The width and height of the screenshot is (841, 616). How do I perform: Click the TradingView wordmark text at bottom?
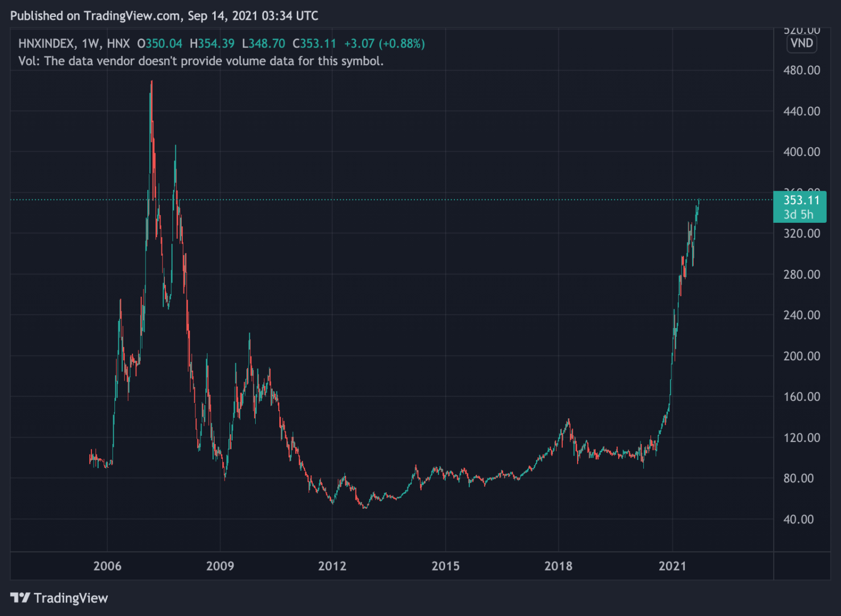(x=71, y=598)
